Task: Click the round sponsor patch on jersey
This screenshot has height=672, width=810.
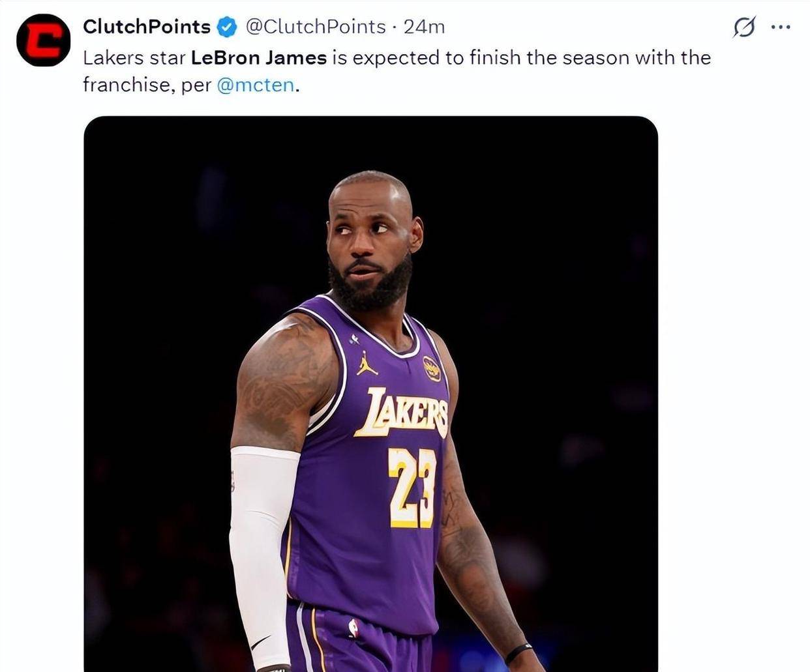Action: pos(431,369)
